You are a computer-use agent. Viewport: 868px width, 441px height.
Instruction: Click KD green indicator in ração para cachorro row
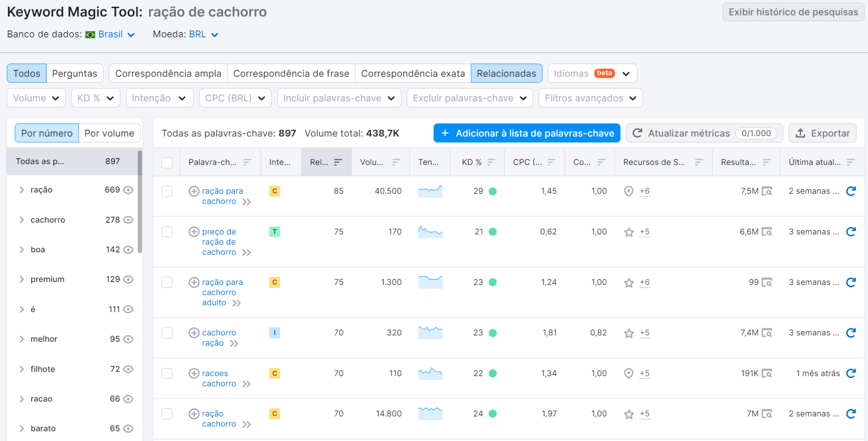pos(493,191)
